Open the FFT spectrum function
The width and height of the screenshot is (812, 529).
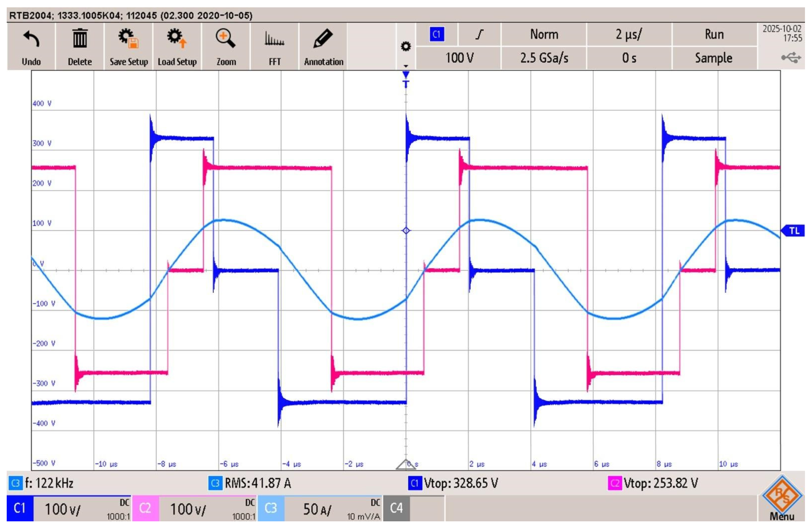click(274, 39)
